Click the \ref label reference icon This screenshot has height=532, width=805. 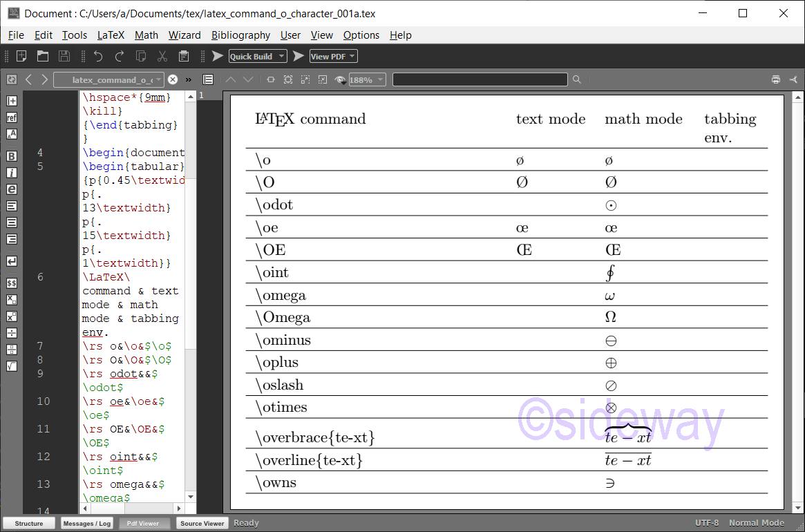(11, 117)
